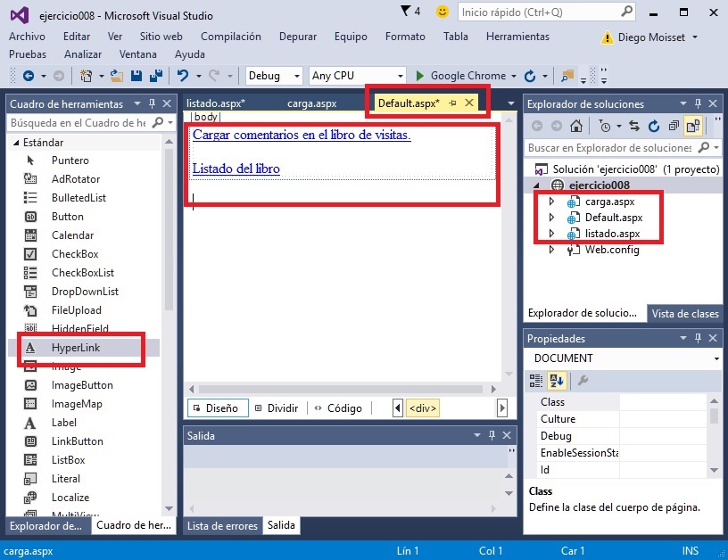Screen dimensions: 728x560
Task: Collapse all items in Solution Explorer
Action: (x=674, y=126)
